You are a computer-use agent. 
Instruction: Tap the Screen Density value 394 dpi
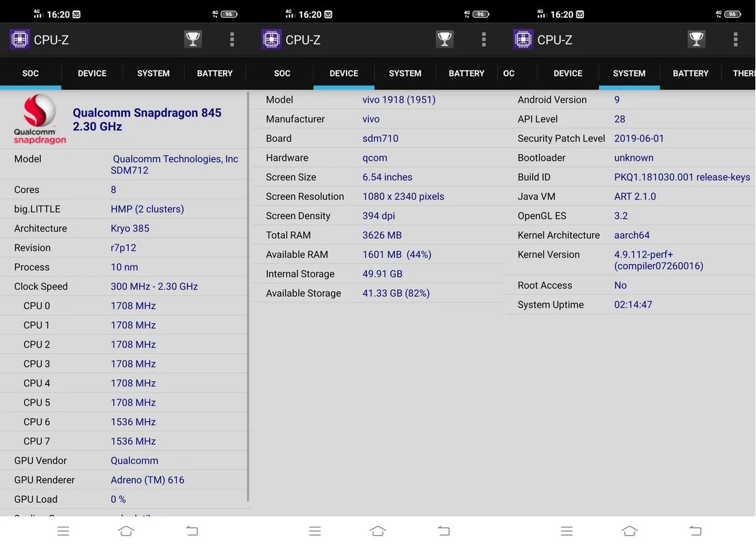[x=379, y=216]
